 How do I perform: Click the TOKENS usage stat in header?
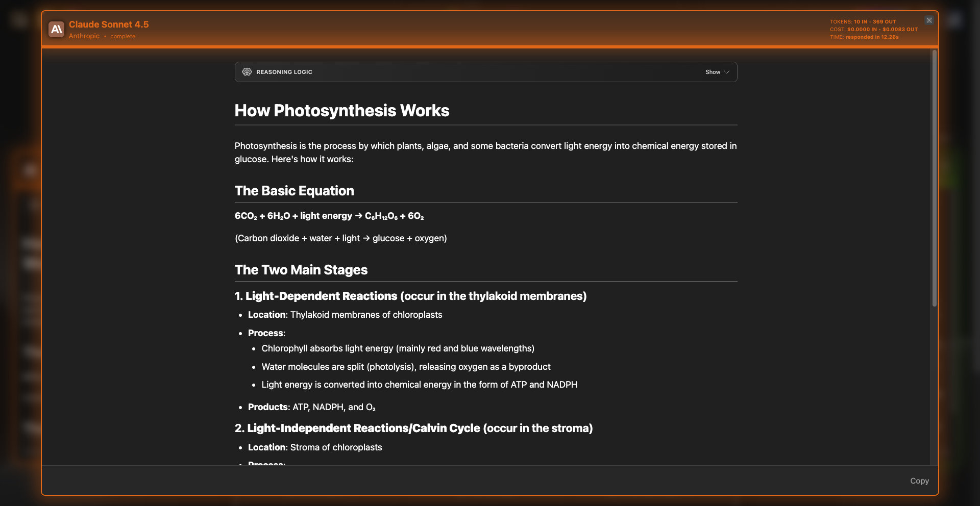[x=863, y=22]
